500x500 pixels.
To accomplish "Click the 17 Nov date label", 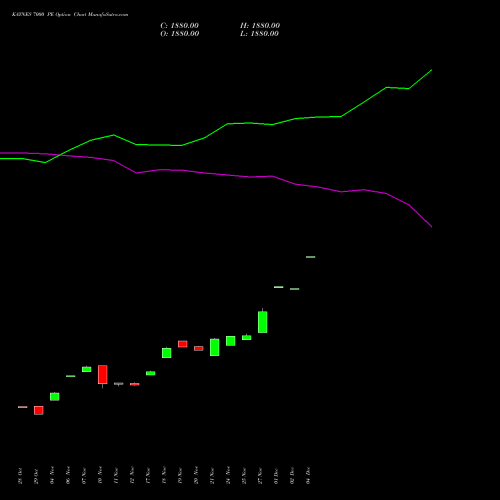I will click(x=148, y=475).
